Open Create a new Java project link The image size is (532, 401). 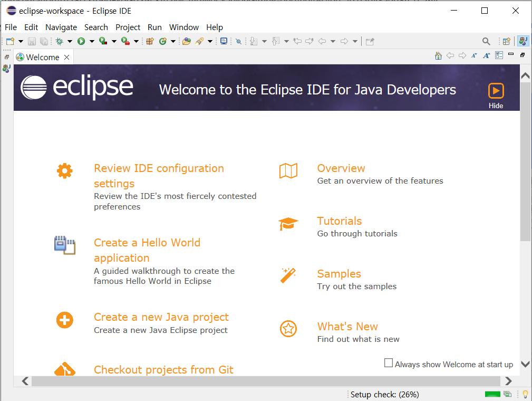click(161, 317)
